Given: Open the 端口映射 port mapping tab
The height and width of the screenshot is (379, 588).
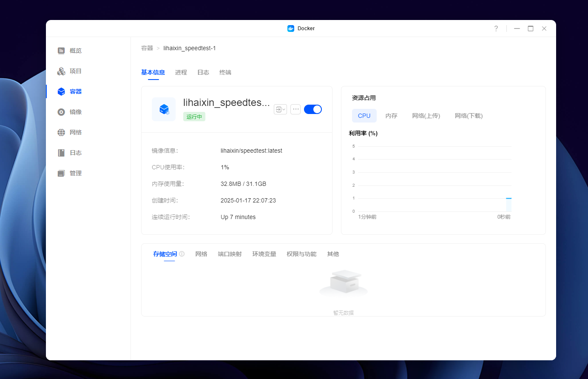Looking at the screenshot, I should pyautogui.click(x=230, y=254).
